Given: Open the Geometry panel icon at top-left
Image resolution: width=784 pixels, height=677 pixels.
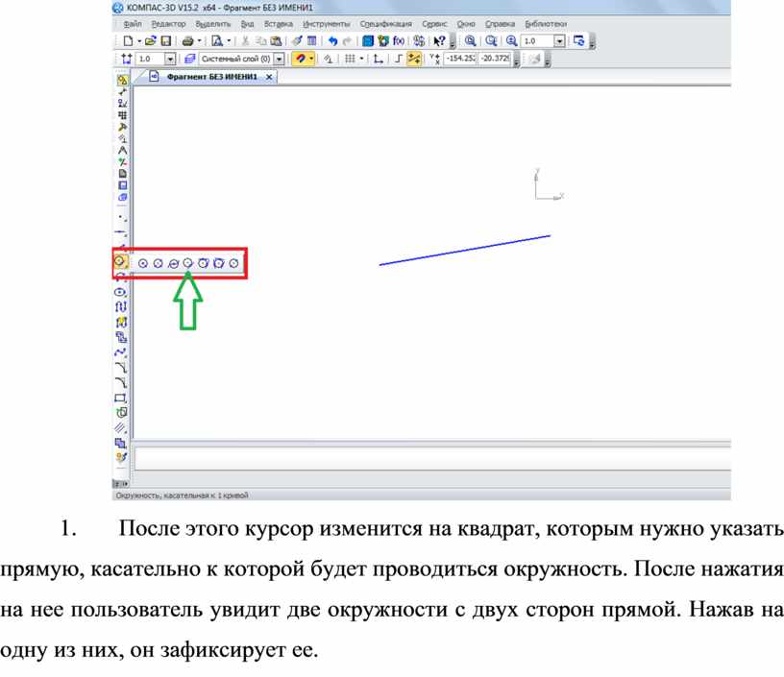Looking at the screenshot, I should coord(122,80).
